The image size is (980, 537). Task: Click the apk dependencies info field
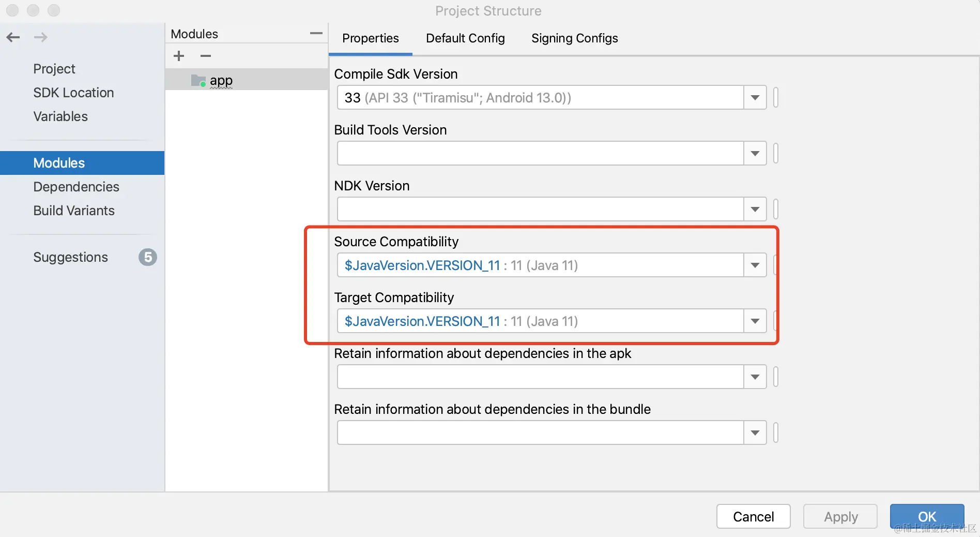[x=541, y=377]
